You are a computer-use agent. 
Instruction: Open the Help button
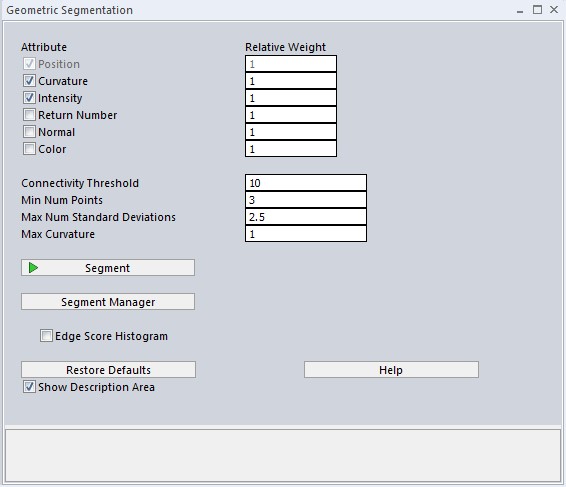tap(391, 370)
